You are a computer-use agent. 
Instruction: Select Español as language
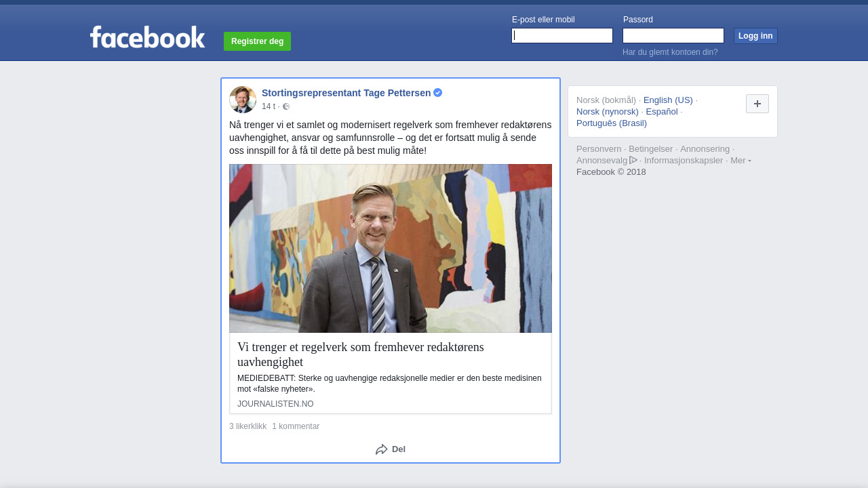[x=661, y=111]
